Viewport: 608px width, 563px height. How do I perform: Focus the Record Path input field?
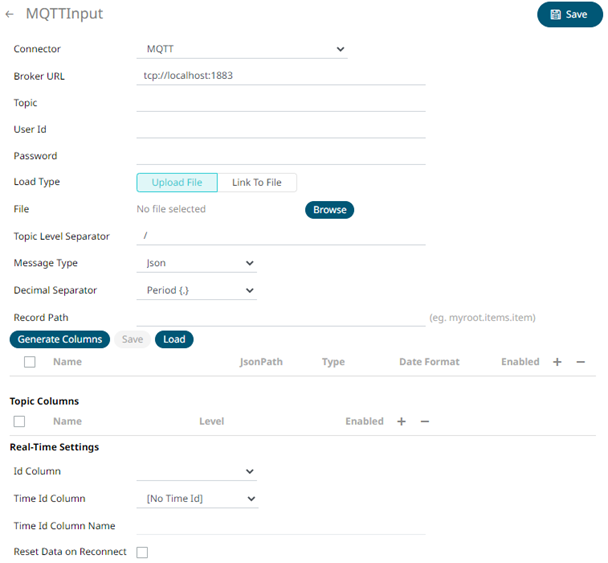point(281,318)
